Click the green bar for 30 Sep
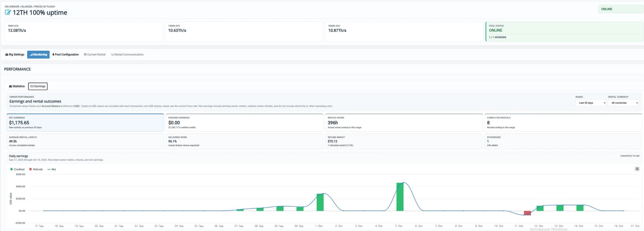 tap(300, 209)
